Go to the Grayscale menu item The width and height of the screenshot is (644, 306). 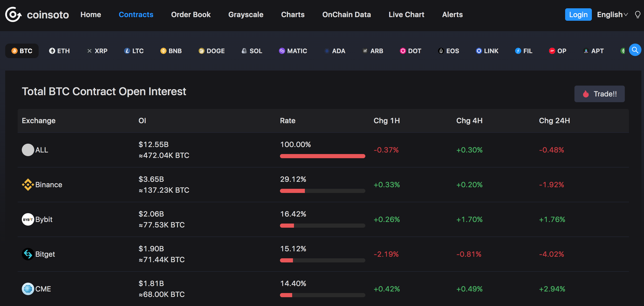(246, 15)
